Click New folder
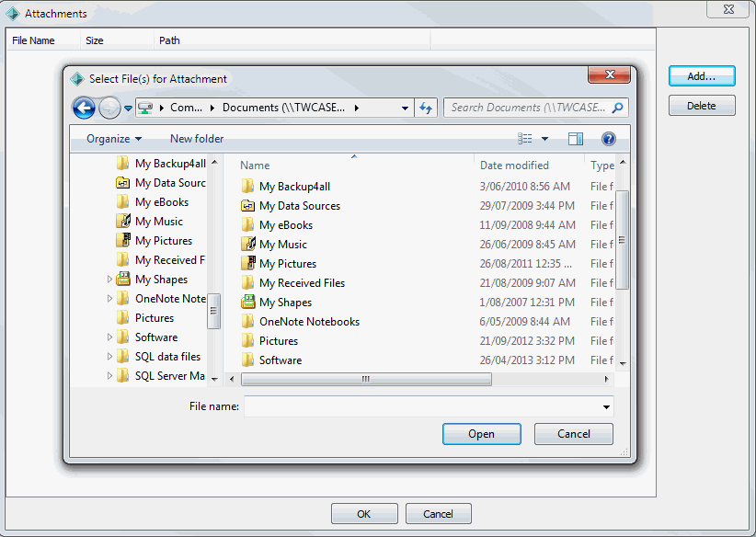756x537 pixels. coord(197,139)
